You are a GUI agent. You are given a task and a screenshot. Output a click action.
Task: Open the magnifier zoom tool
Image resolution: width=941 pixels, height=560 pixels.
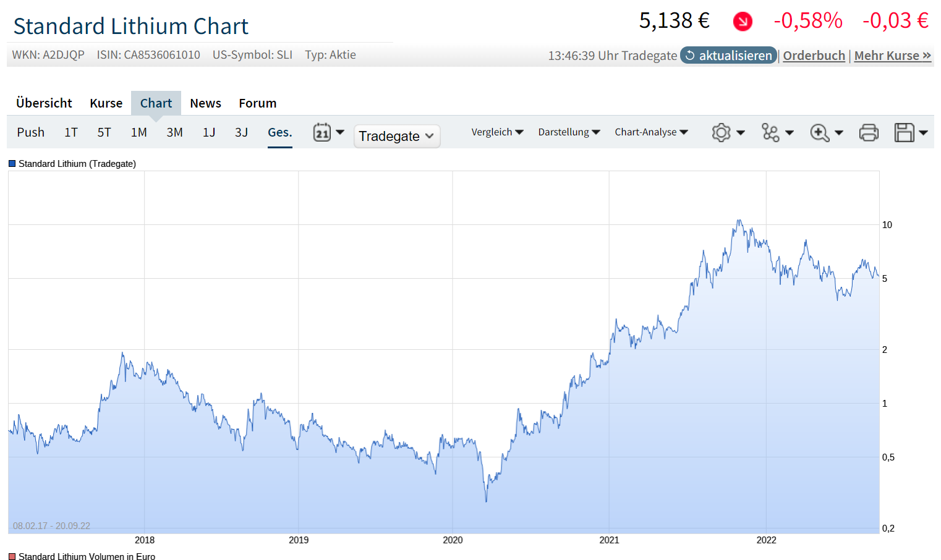point(820,132)
